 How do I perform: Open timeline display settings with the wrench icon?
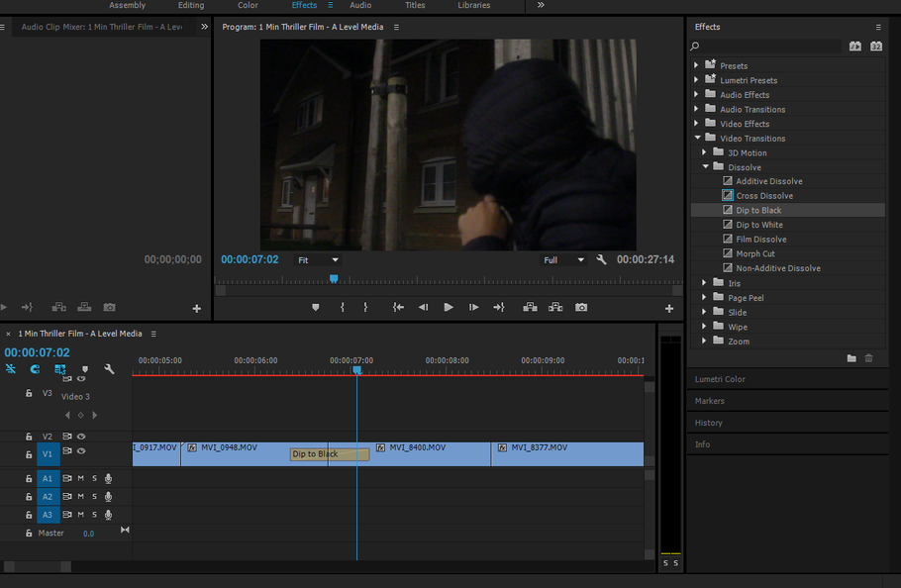pyautogui.click(x=109, y=368)
